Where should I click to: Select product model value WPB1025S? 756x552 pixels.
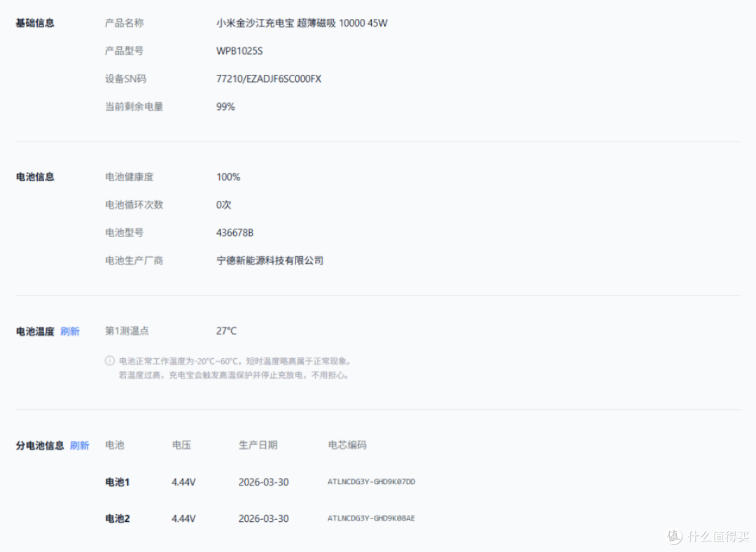pyautogui.click(x=239, y=51)
